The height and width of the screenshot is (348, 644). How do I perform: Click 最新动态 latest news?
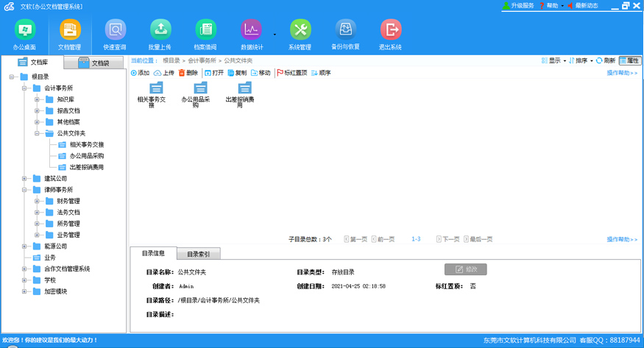[x=583, y=5]
